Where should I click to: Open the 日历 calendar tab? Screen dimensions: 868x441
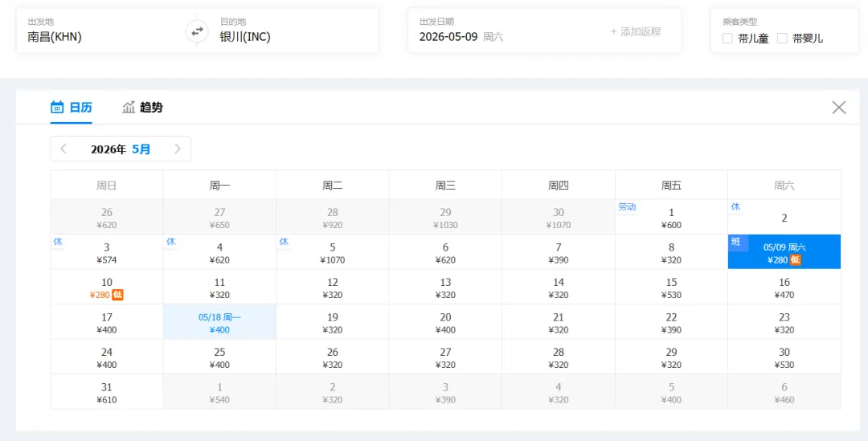tap(72, 108)
